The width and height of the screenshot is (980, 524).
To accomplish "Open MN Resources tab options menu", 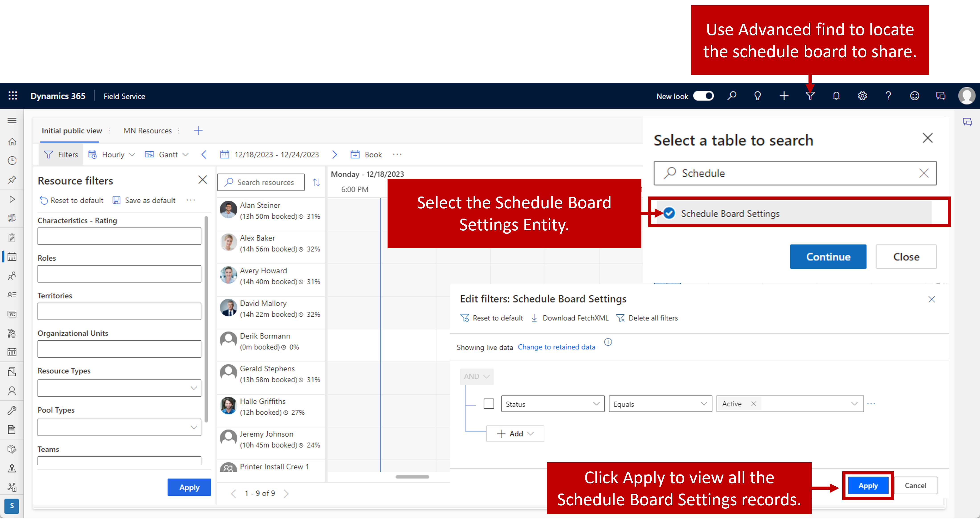I will coord(179,131).
